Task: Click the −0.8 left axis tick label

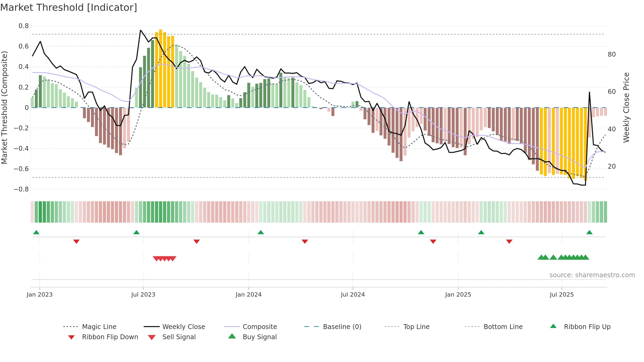Action: coord(21,189)
